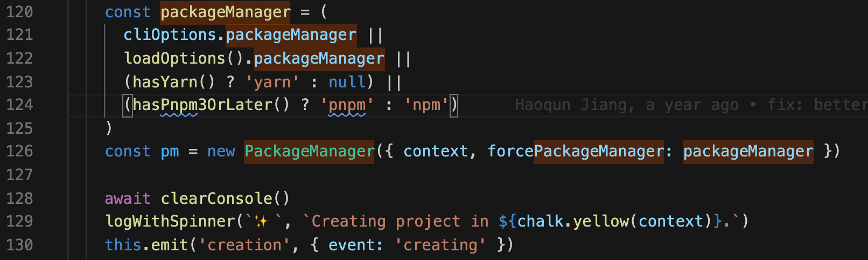Image resolution: width=868 pixels, height=260 pixels.
Task: Click the cliOptions identifier on line 121
Action: (x=170, y=35)
